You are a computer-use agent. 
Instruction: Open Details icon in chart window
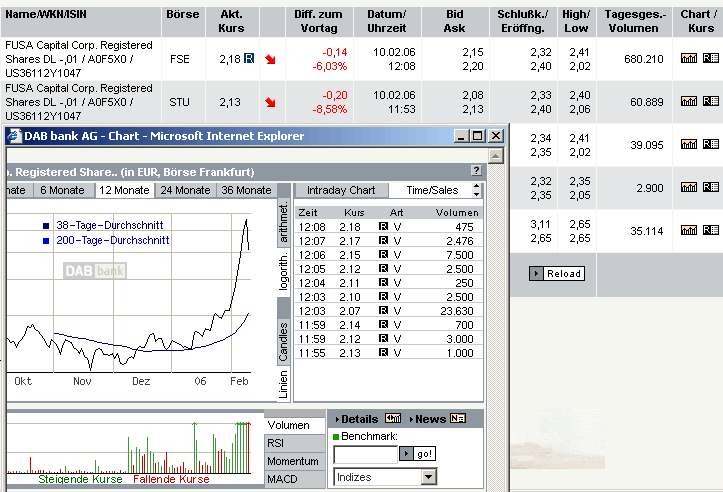pos(393,419)
